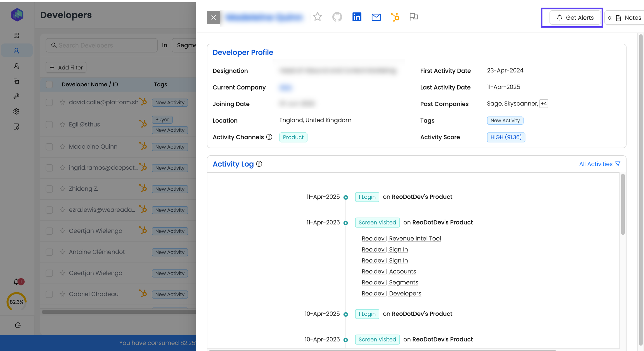Open the notifications bell in sidebar

[x=17, y=282]
